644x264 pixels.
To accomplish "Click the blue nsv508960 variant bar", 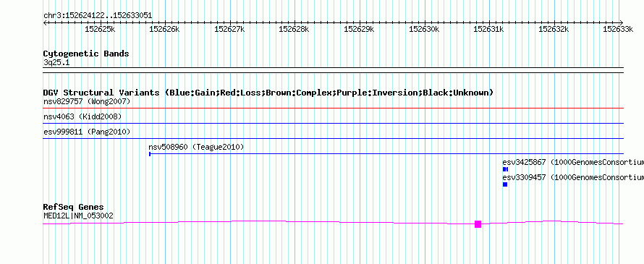I will tap(386, 154).
